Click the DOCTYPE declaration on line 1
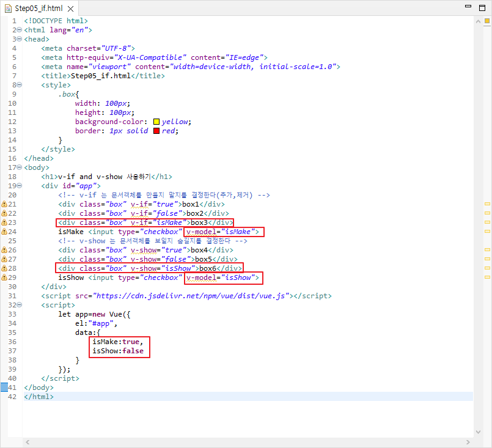Viewport: 492px width, 448px height. [x=56, y=21]
